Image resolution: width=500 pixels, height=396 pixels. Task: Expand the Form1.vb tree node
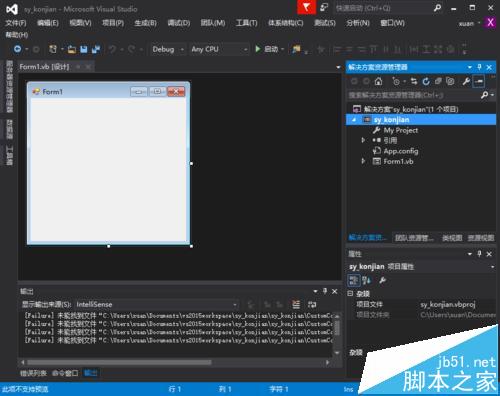tap(363, 161)
